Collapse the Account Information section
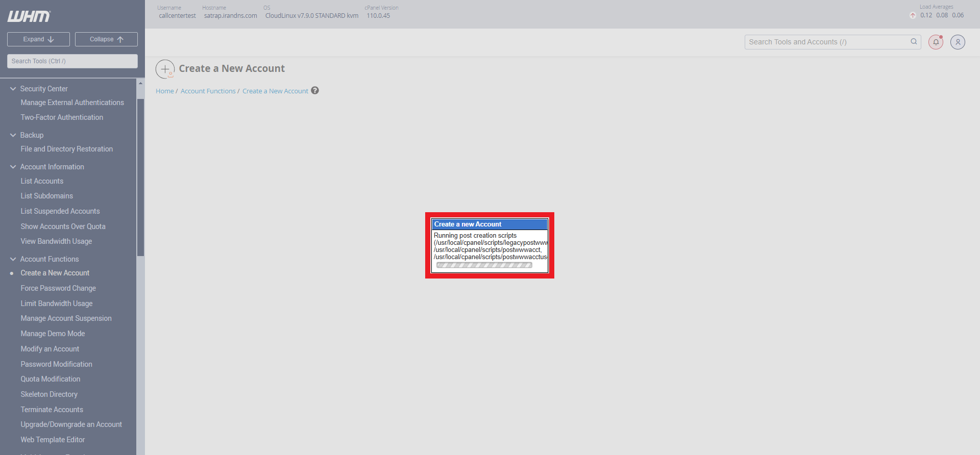 click(x=13, y=167)
